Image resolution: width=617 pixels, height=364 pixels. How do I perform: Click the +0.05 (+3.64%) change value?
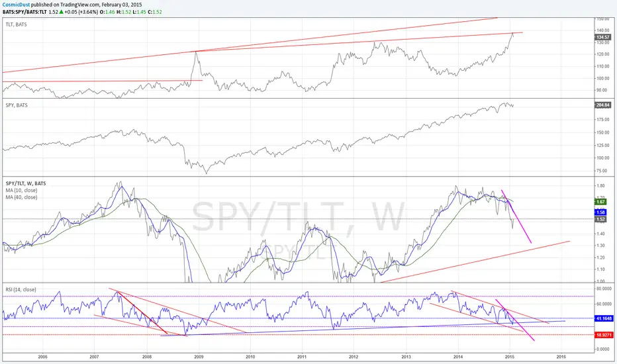(83, 12)
